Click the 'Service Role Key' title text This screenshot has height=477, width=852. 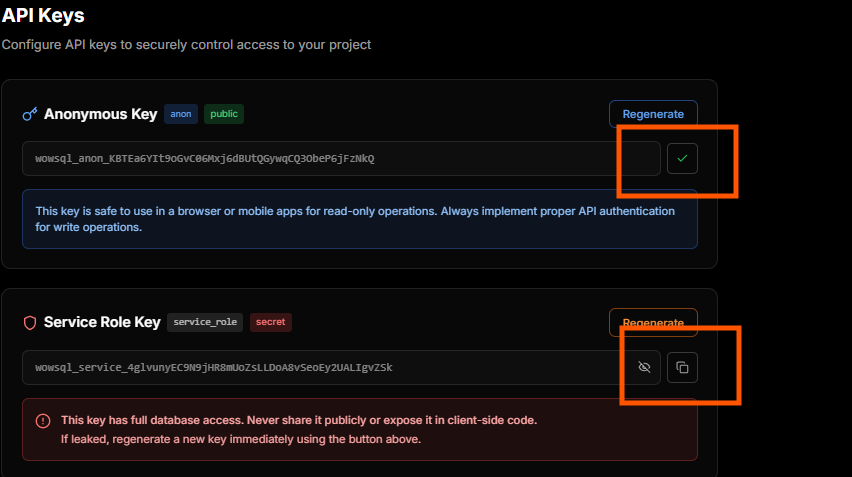(x=102, y=322)
